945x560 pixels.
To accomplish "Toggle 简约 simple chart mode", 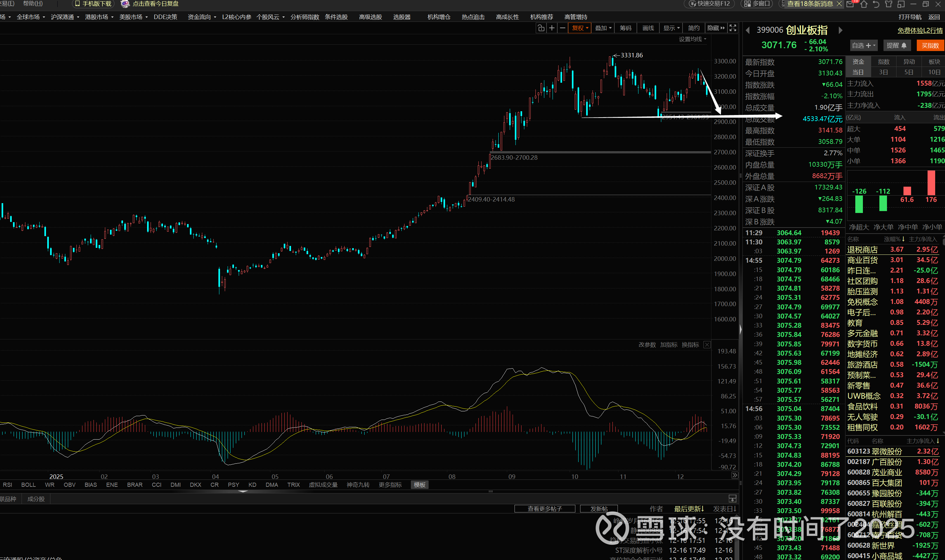I will pyautogui.click(x=694, y=28).
